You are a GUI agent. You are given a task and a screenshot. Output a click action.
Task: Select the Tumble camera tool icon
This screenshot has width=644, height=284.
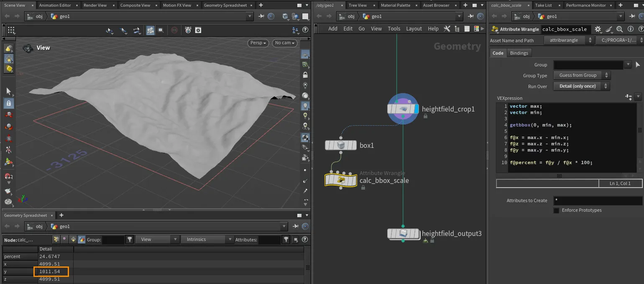click(110, 30)
